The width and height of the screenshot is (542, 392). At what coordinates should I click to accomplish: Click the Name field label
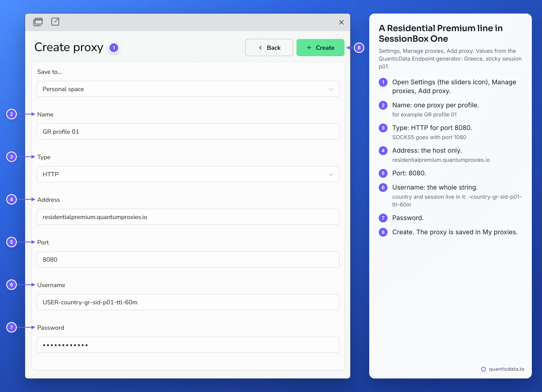45,114
